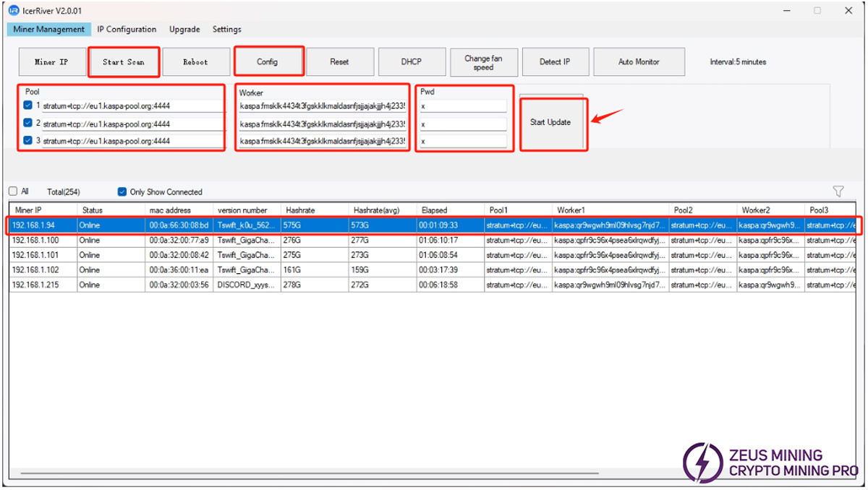Toggle Only Show Connected checkbox
868x490 pixels.
tap(122, 192)
